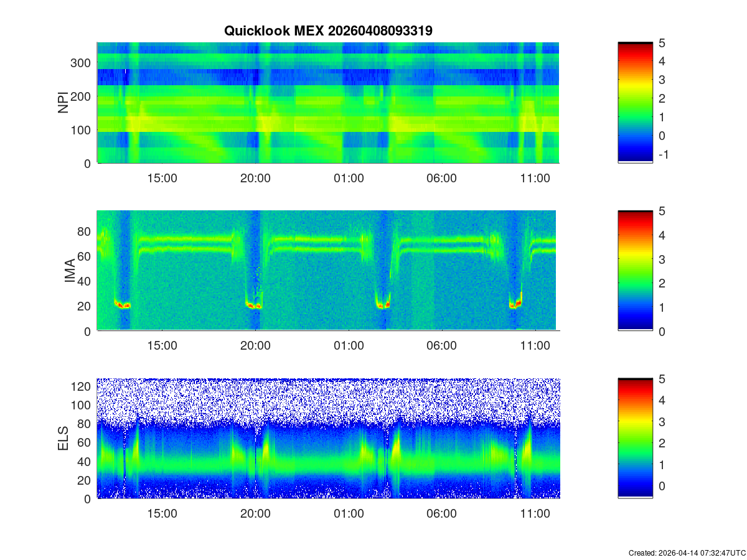This screenshot has width=747, height=560.
Task: Select the IMA y-axis label
Action: click(x=70, y=271)
